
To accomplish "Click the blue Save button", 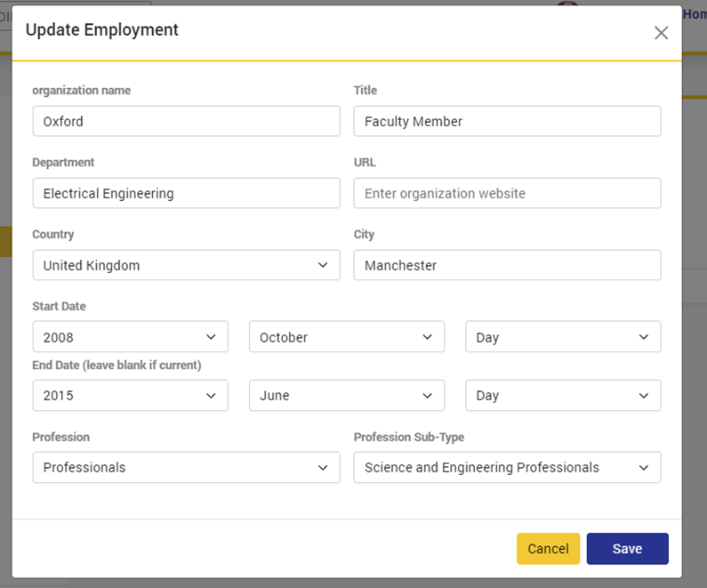I will pyautogui.click(x=627, y=549).
